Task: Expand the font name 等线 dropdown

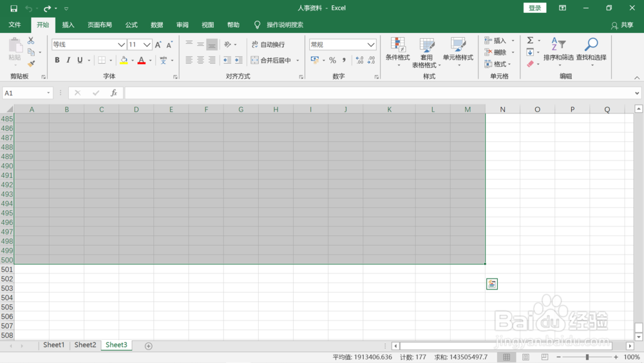Action: 121,44
